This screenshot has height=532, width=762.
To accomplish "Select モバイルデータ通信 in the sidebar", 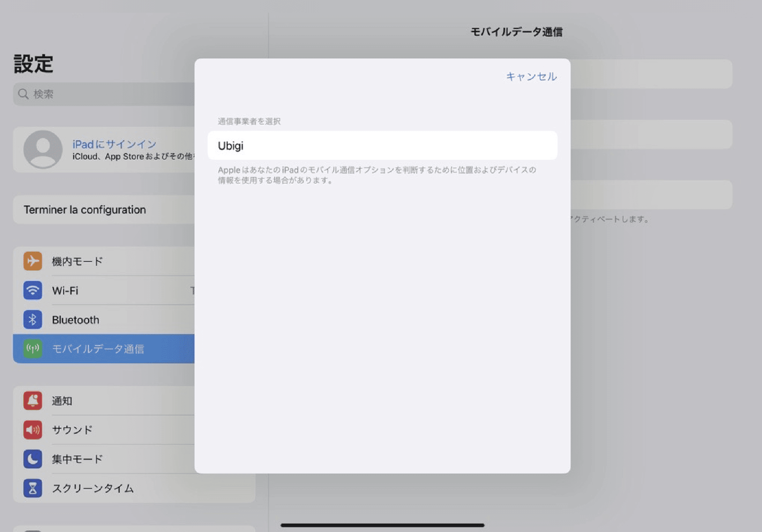I will pos(104,349).
